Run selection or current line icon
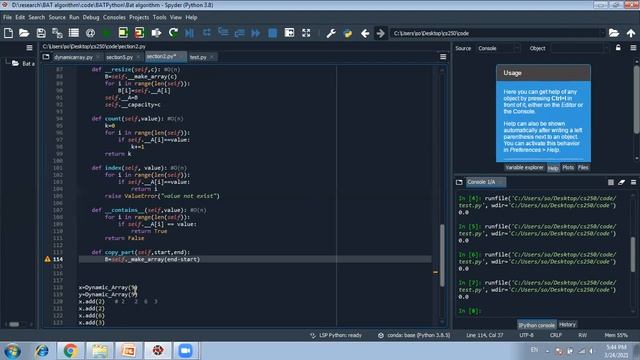 (x=156, y=33)
